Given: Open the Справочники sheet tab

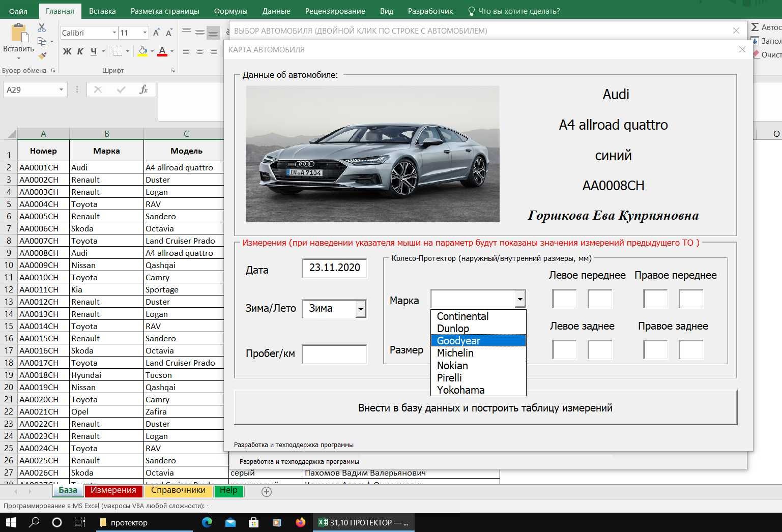Looking at the screenshot, I should coord(178,490).
